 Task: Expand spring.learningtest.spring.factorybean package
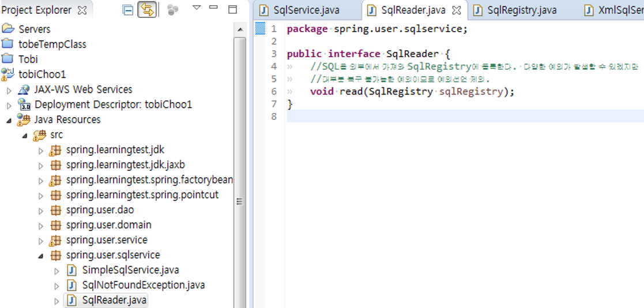coord(41,181)
